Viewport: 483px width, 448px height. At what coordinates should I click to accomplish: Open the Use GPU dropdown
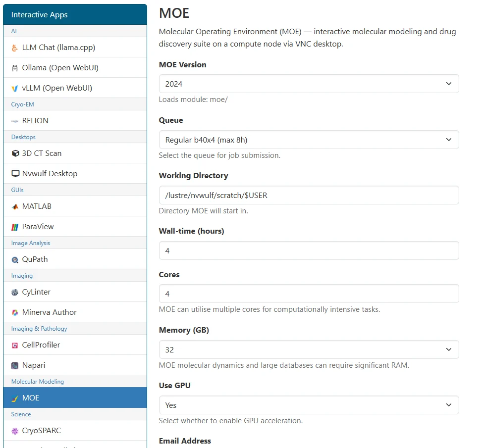309,405
